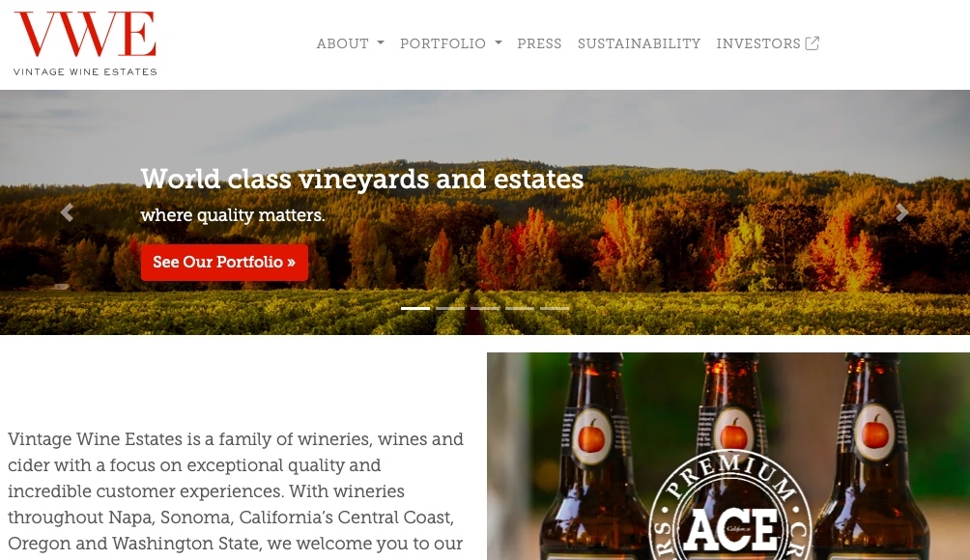The height and width of the screenshot is (560, 970).
Task: Select the second carousel slide indicator
Action: [450, 308]
